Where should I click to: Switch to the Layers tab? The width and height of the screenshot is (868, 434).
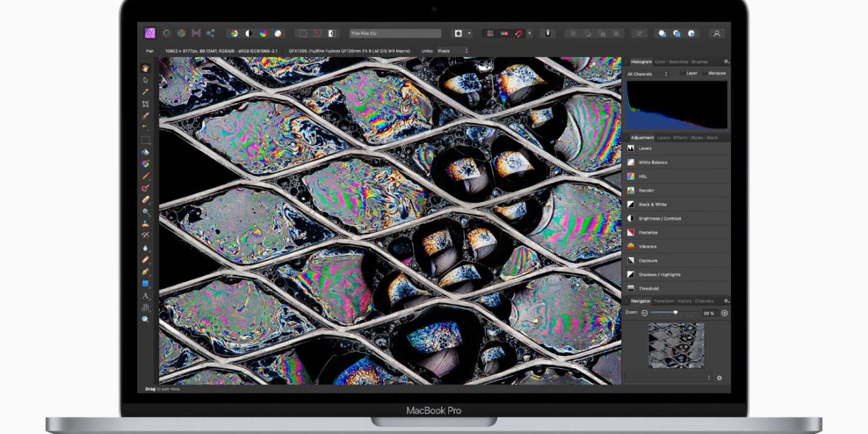(663, 138)
